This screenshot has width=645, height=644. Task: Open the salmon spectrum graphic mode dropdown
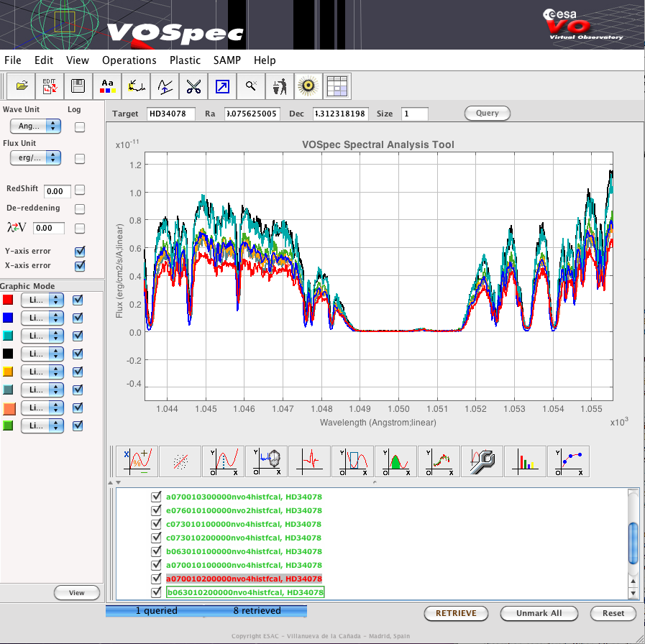tap(42, 408)
